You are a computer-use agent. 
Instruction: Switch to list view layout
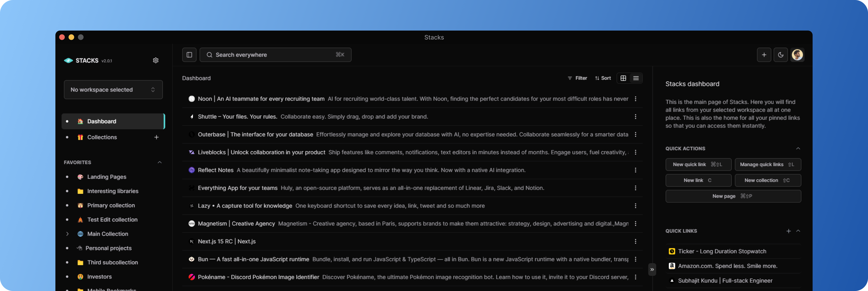(x=636, y=78)
